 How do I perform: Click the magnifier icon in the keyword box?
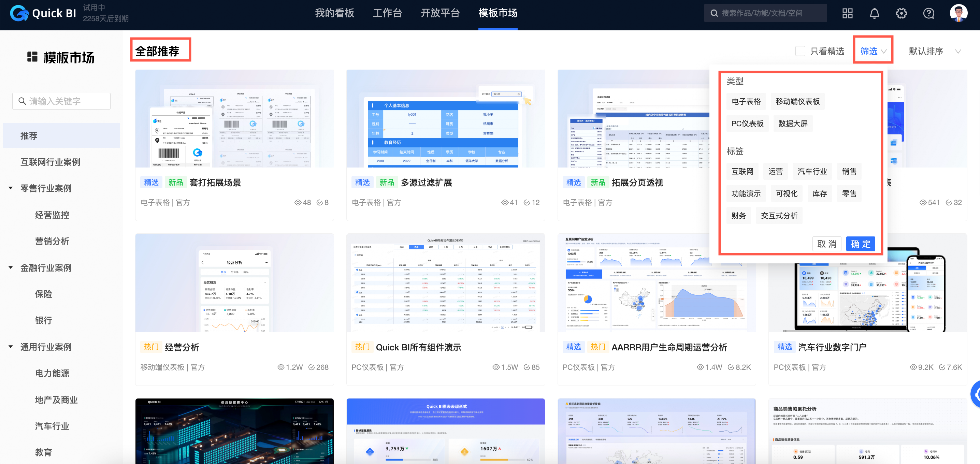coord(23,101)
